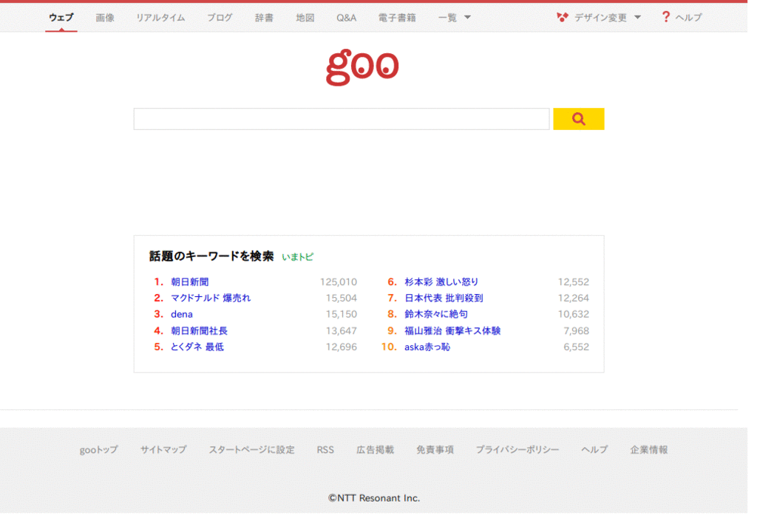Viewport: 757px width, 532px height.
Task: Open the 免責事項 footer link
Action: pyautogui.click(x=435, y=450)
